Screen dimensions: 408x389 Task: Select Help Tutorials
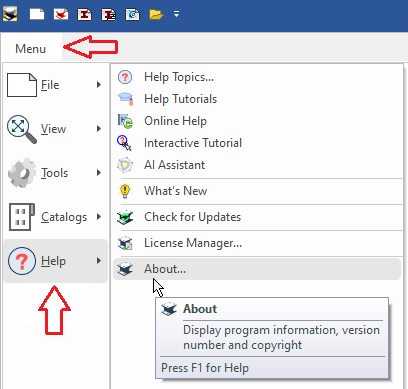[x=257, y=99]
